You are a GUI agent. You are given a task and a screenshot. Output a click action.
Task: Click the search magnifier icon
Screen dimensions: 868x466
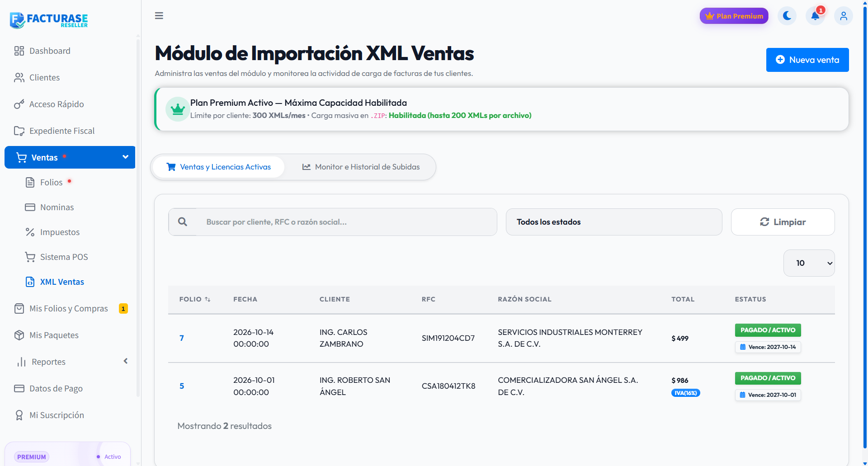[183, 222]
